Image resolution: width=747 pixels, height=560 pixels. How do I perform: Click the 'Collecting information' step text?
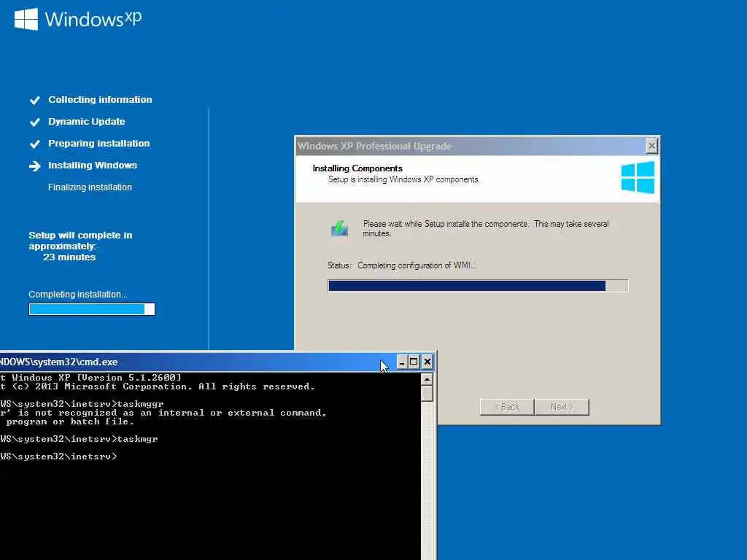[100, 99]
